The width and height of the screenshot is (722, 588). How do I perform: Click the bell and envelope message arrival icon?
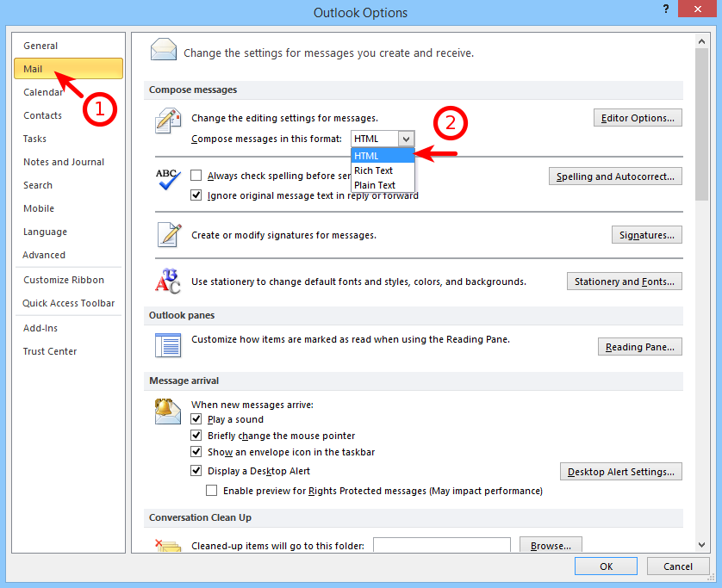pyautogui.click(x=168, y=411)
